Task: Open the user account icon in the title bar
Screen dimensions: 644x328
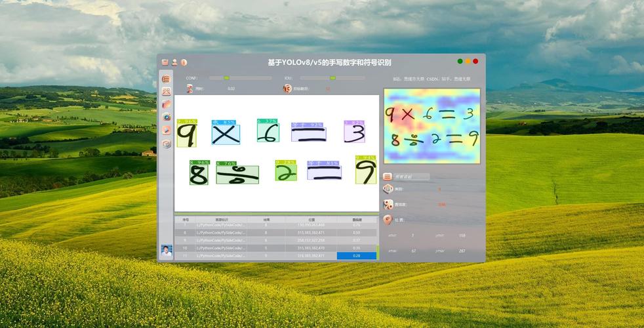Action: [x=174, y=62]
